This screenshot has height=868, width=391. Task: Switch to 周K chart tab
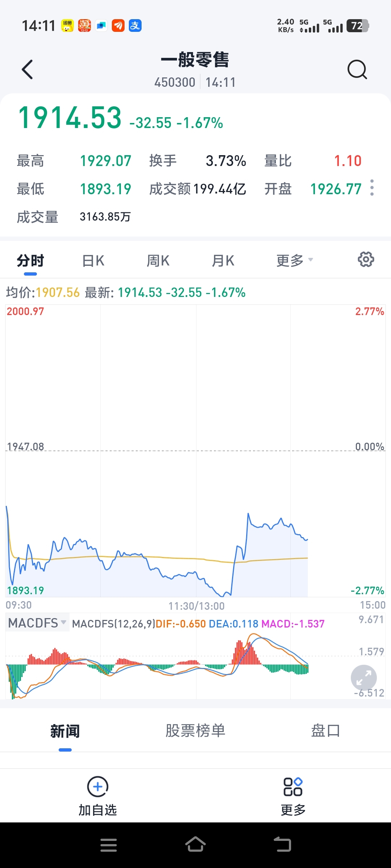158,261
